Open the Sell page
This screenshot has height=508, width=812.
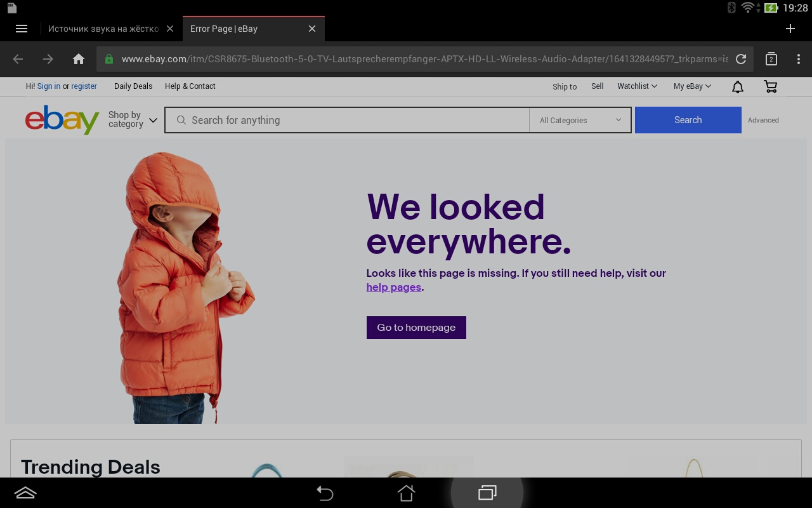(598, 86)
